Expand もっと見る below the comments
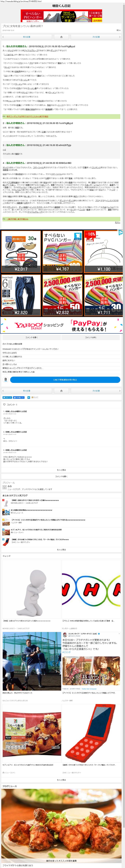Screen dimensions: 125x868 pyautogui.click(x=61, y=470)
